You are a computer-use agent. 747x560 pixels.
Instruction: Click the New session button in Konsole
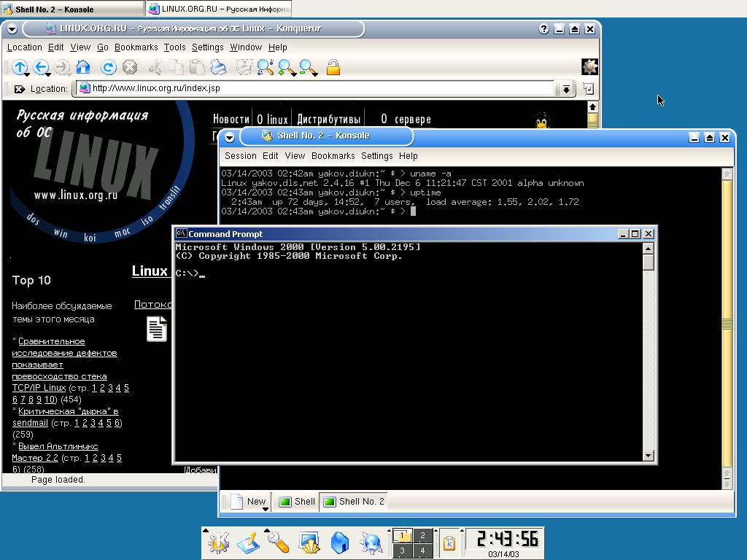pos(249,502)
